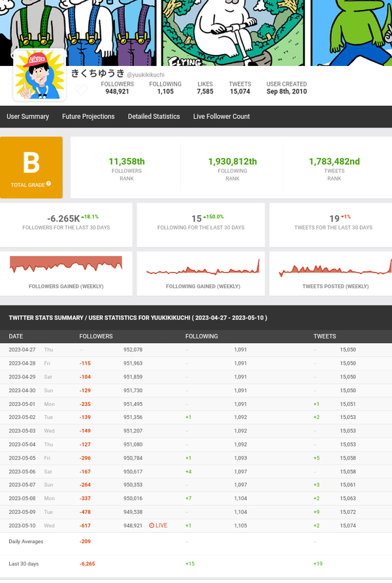Image resolution: width=392 pixels, height=583 pixels.
Task: Click the DATE column header
Action: (x=16, y=336)
